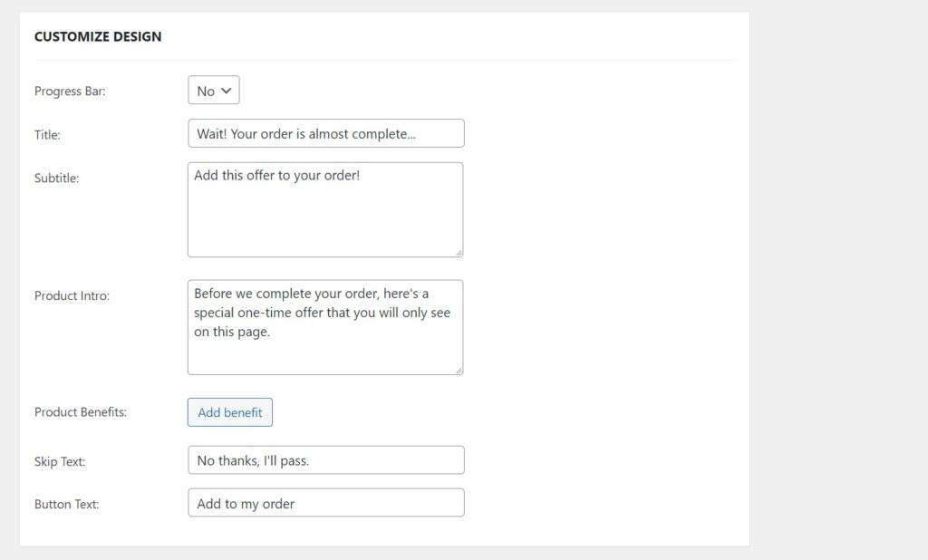Click the Subtitle label
Screen dimensions: 928x560
coord(56,178)
